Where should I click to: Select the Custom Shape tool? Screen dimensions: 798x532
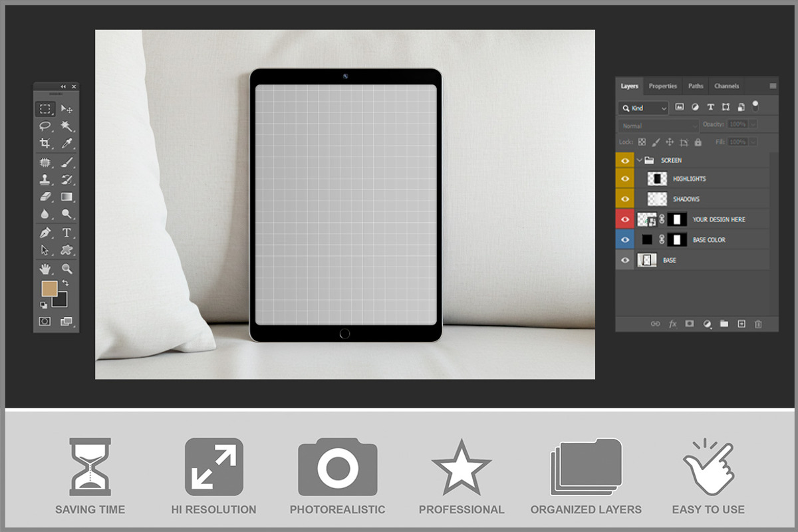(x=66, y=250)
